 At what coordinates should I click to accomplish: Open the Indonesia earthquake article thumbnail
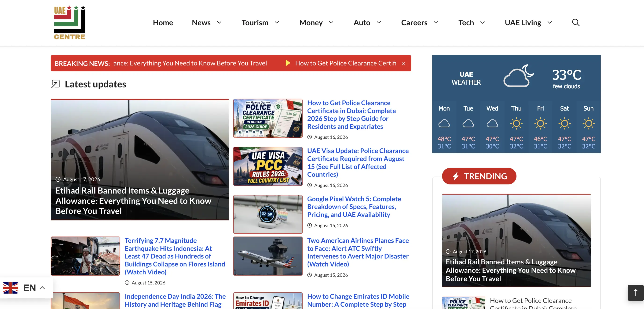85,256
